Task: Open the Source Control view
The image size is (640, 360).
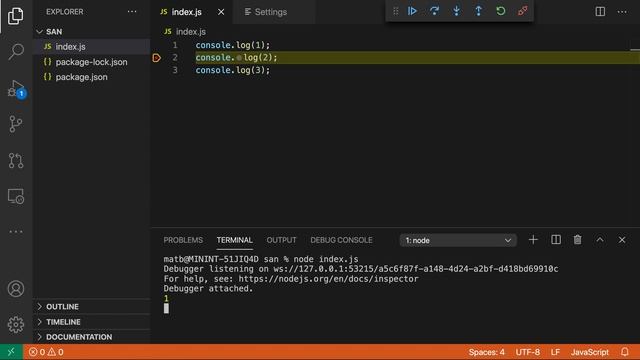Action: 16,124
